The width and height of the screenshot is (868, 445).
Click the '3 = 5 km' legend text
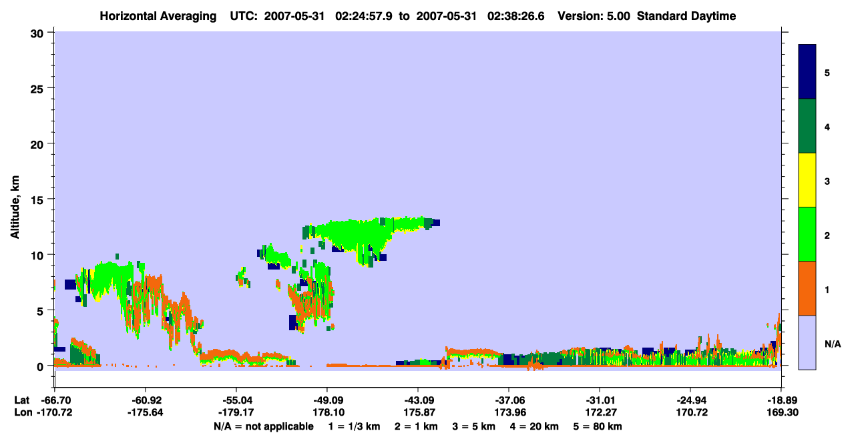click(475, 426)
